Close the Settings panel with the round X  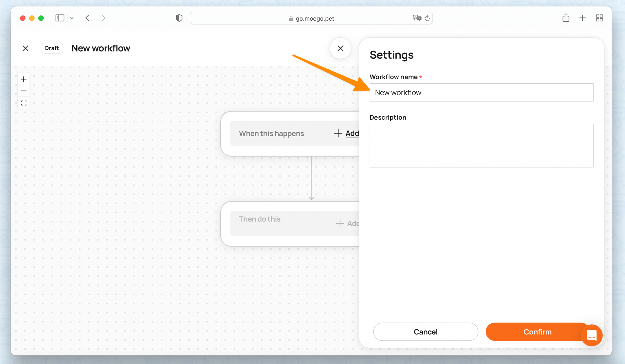pyautogui.click(x=340, y=48)
